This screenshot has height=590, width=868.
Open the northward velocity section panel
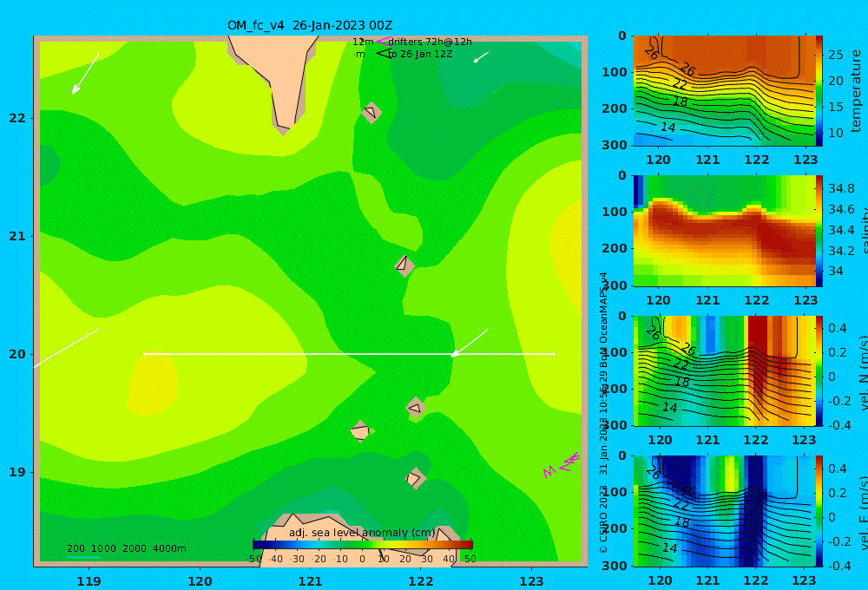(725, 370)
